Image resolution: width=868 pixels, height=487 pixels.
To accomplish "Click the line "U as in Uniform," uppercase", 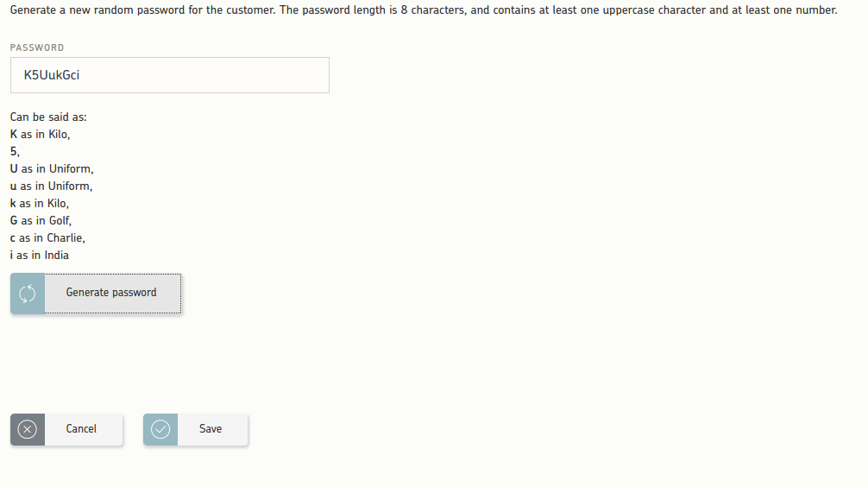I will click(x=52, y=168).
